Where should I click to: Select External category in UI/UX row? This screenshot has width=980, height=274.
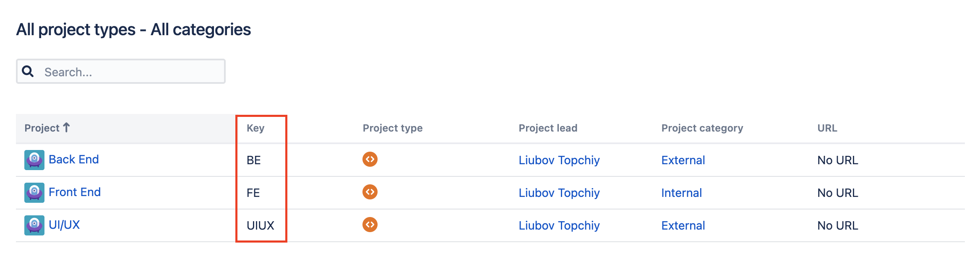(x=683, y=225)
